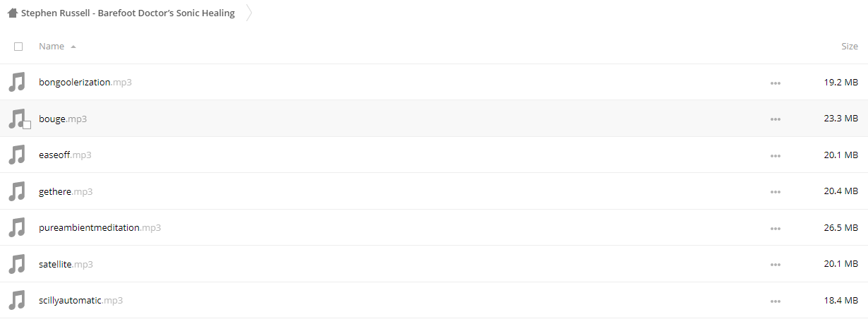Click the Size column header
Image resolution: width=868 pixels, height=324 pixels.
(850, 46)
